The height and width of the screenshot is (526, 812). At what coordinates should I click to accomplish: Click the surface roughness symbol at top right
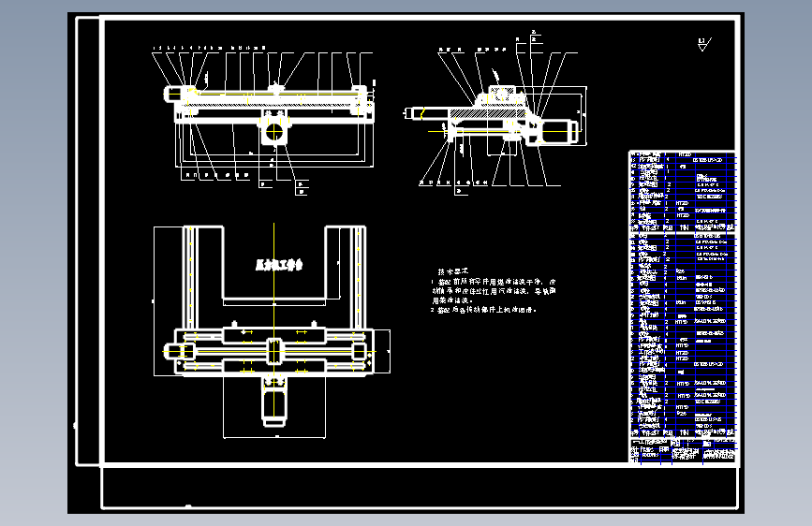[x=704, y=45]
